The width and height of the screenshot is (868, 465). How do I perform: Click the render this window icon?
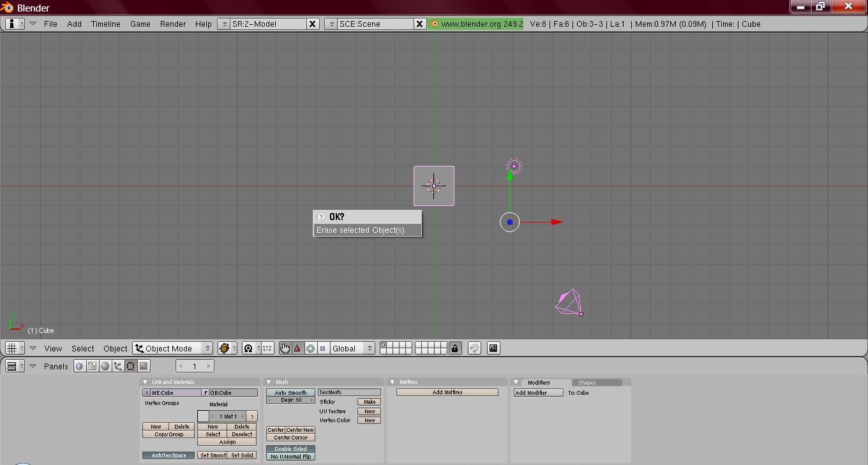493,348
